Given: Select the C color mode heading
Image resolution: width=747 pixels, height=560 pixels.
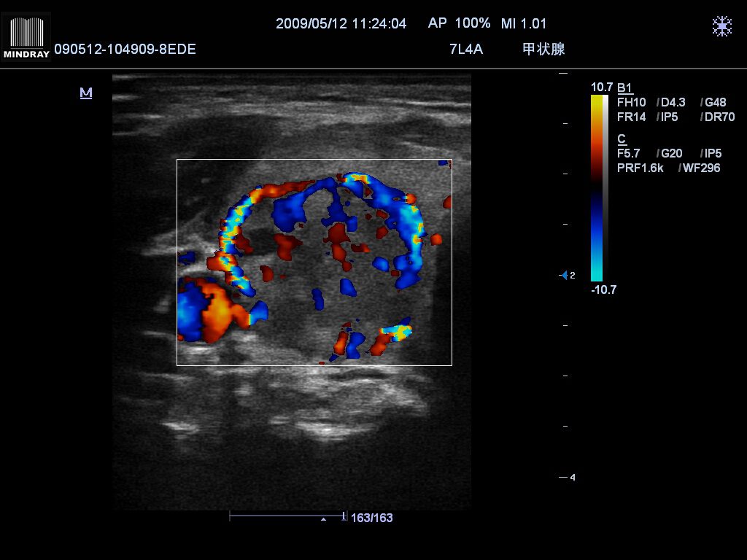Looking at the screenshot, I should click(x=621, y=139).
